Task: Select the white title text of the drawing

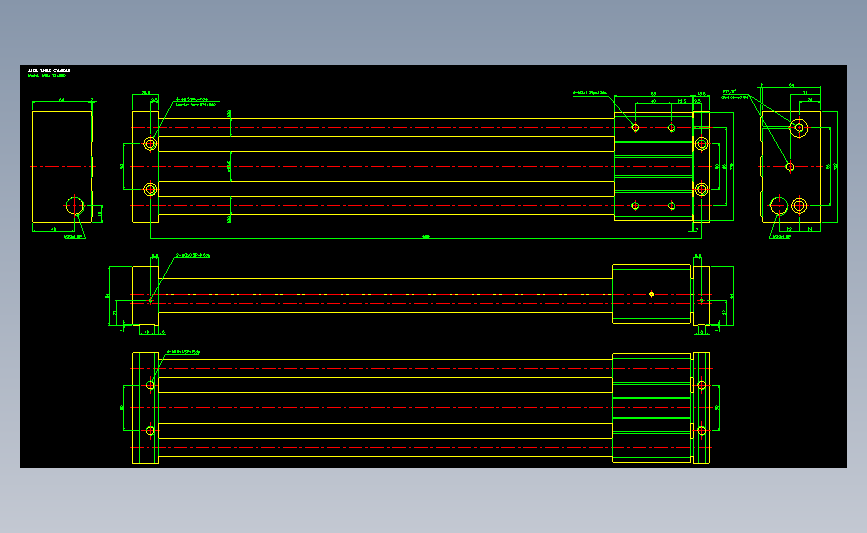Action: (x=49, y=71)
